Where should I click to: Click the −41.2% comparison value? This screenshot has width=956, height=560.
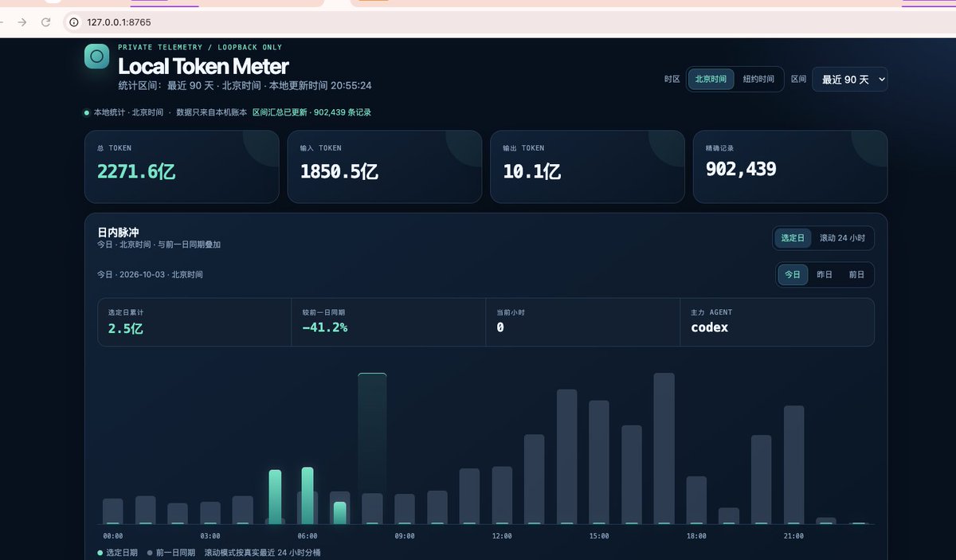pos(325,327)
